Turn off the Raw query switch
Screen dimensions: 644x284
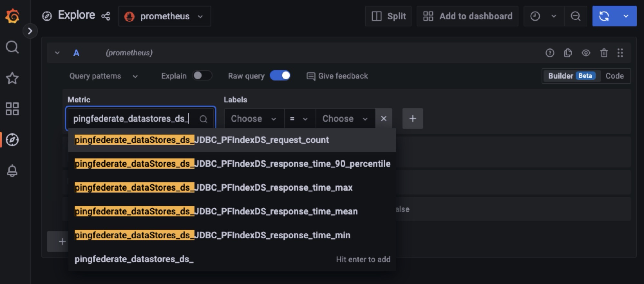coord(280,76)
